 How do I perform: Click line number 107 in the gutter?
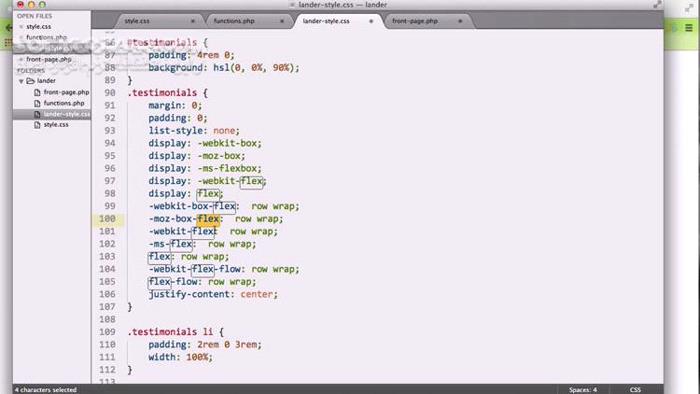pos(107,307)
